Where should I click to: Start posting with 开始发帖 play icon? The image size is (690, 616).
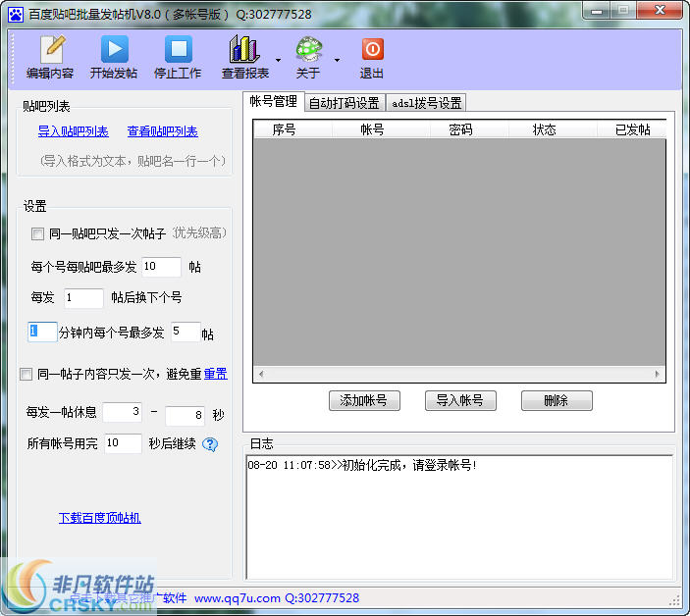[x=114, y=58]
